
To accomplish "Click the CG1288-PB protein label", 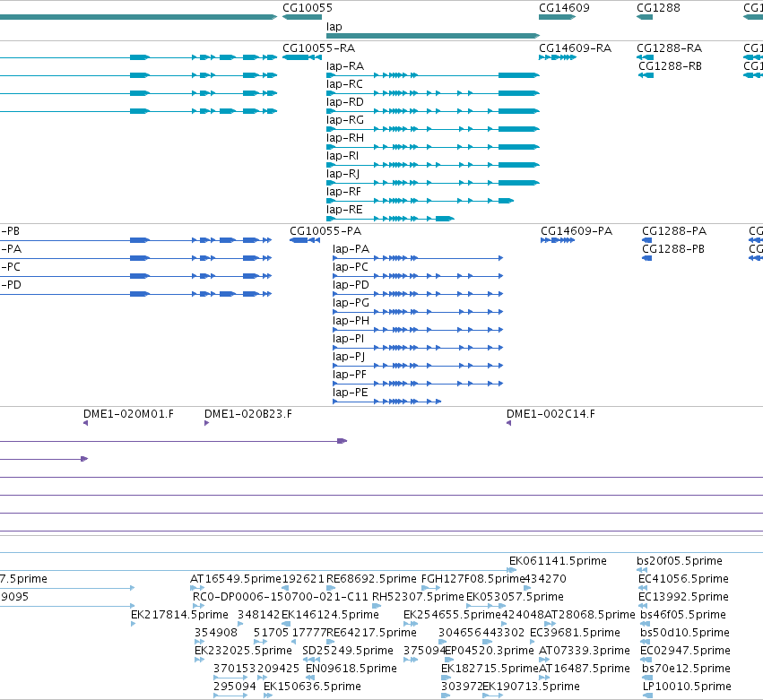I will [673, 249].
